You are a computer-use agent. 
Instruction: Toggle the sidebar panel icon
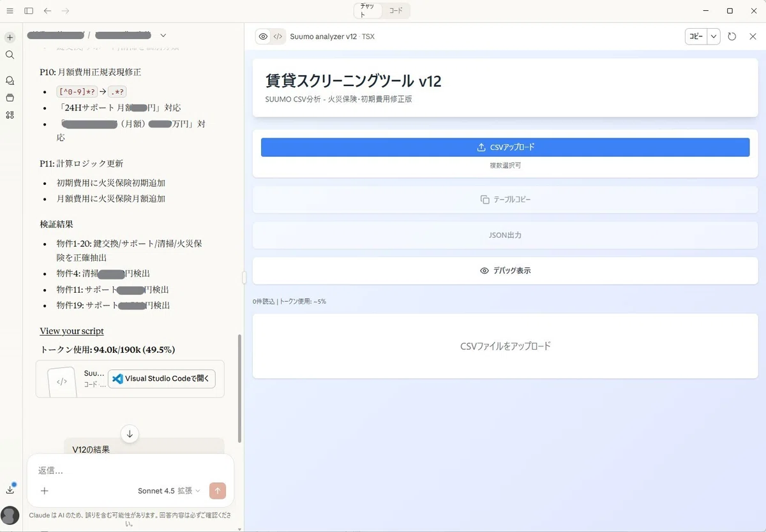[x=29, y=11]
